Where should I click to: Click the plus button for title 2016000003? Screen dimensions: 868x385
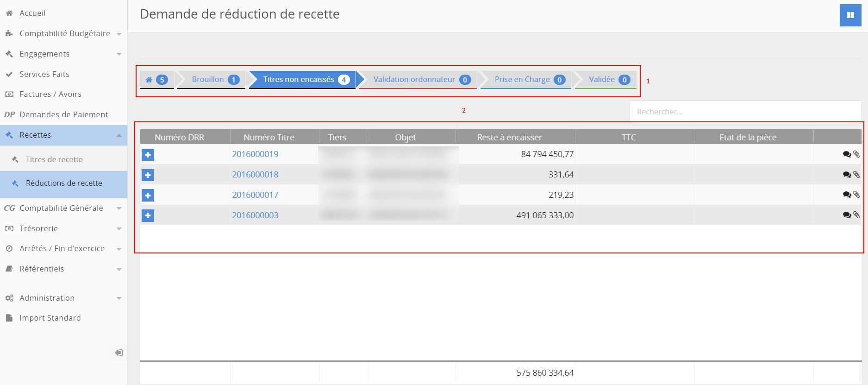pos(148,215)
